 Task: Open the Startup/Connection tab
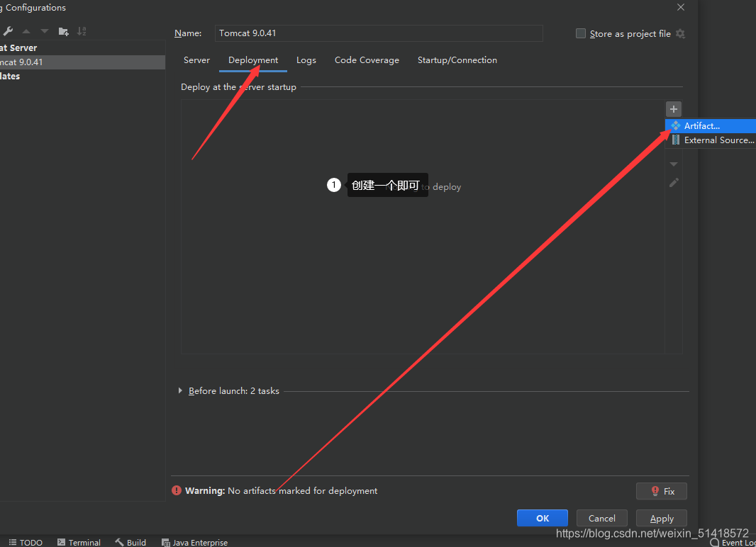[x=457, y=60]
